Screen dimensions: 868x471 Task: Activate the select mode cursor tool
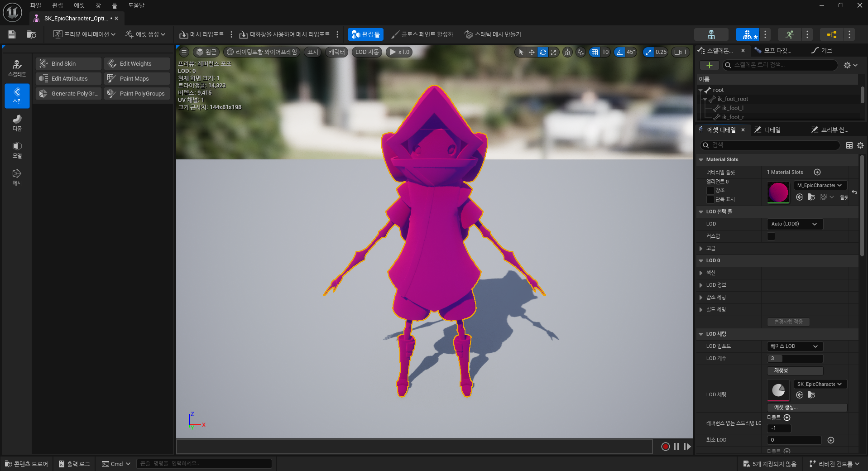click(x=521, y=52)
